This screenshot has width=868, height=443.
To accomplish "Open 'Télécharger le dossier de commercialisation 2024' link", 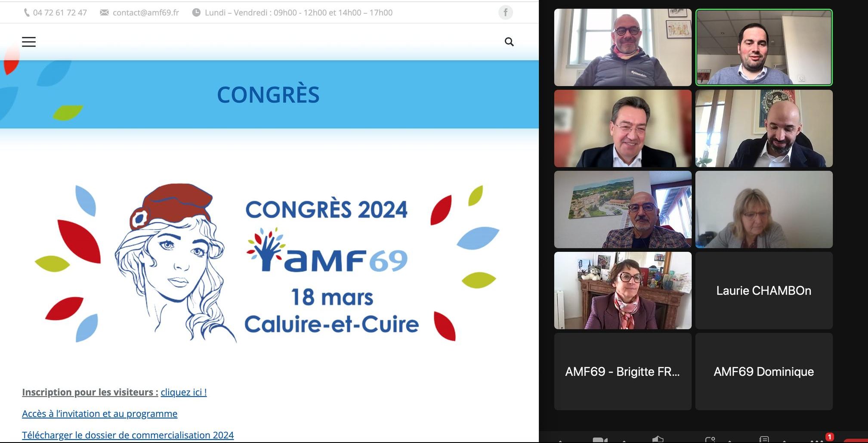I will click(x=128, y=435).
